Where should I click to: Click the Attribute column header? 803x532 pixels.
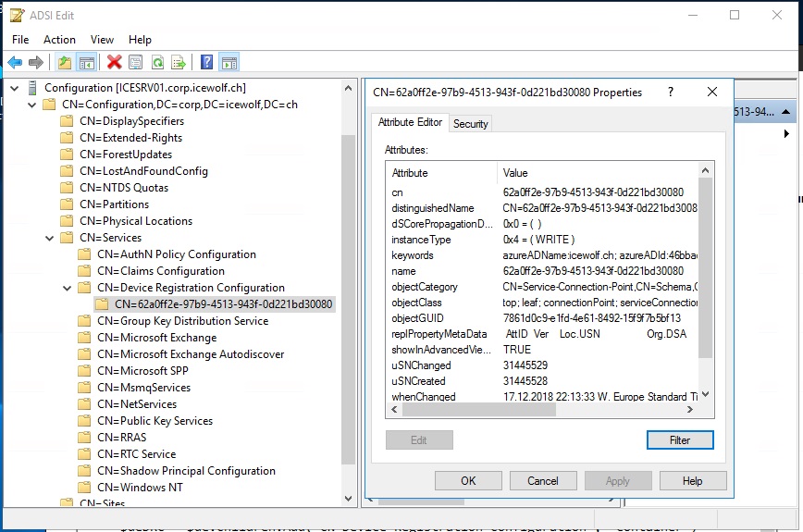pyautogui.click(x=442, y=173)
